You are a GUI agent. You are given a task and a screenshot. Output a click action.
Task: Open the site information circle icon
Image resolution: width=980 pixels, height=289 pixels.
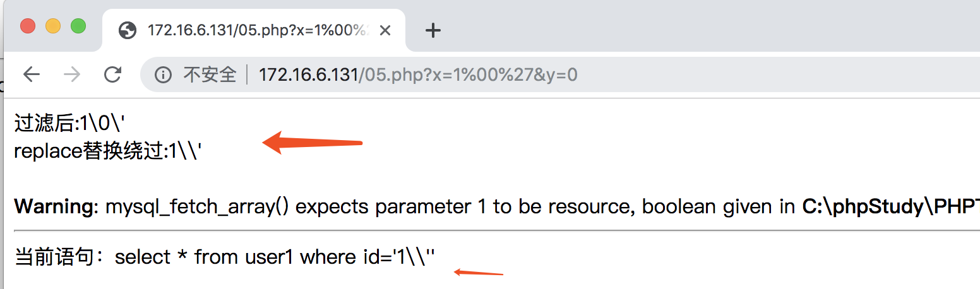164,76
